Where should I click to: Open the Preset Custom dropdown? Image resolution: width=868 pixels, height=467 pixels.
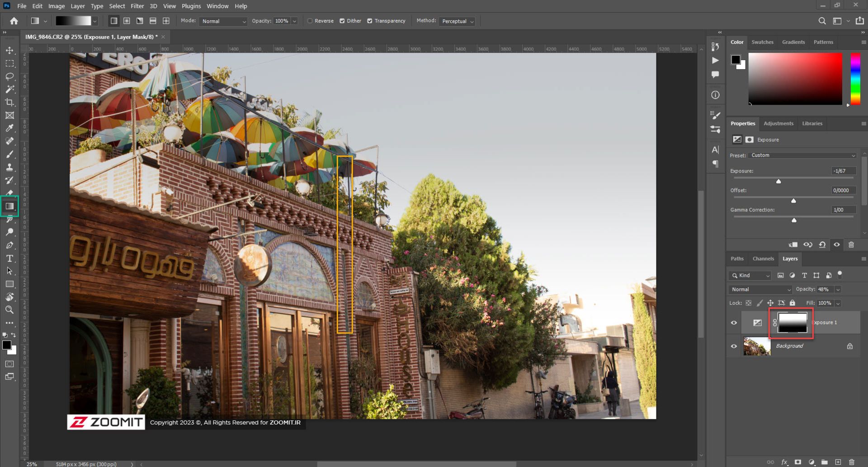coord(803,155)
